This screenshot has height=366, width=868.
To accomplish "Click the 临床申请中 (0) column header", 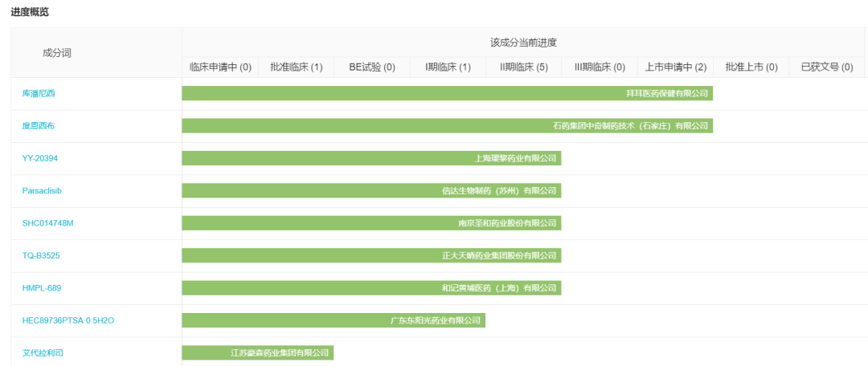I will click(220, 67).
